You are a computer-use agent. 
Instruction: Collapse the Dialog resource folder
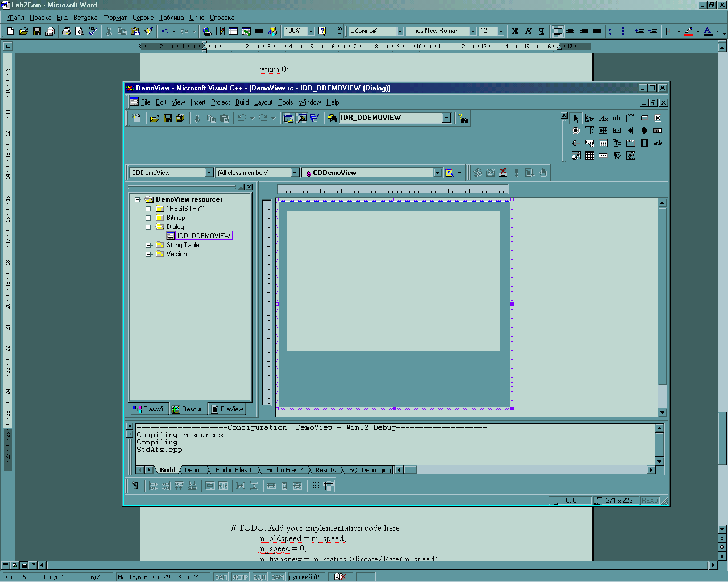[x=148, y=227]
